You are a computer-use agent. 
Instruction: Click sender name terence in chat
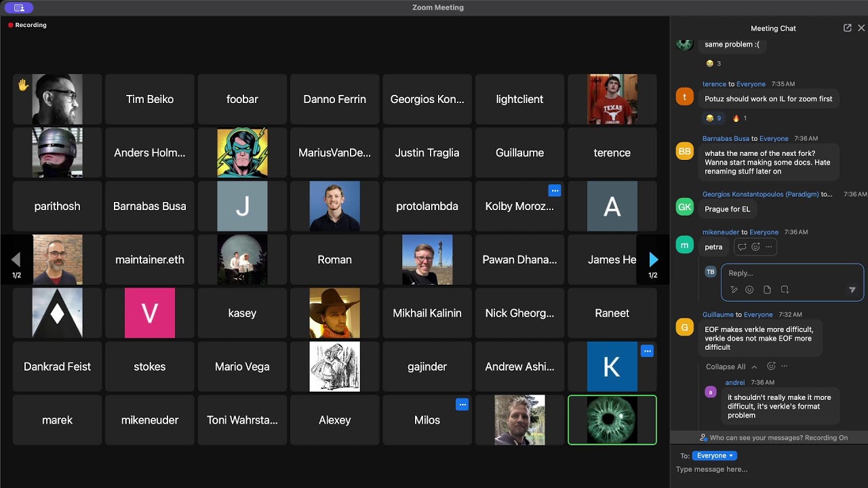tap(714, 84)
